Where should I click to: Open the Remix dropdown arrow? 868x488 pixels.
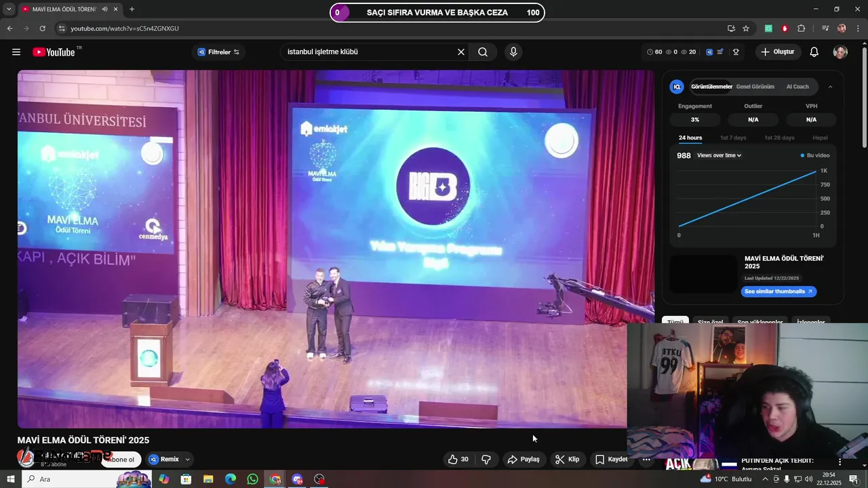click(187, 460)
